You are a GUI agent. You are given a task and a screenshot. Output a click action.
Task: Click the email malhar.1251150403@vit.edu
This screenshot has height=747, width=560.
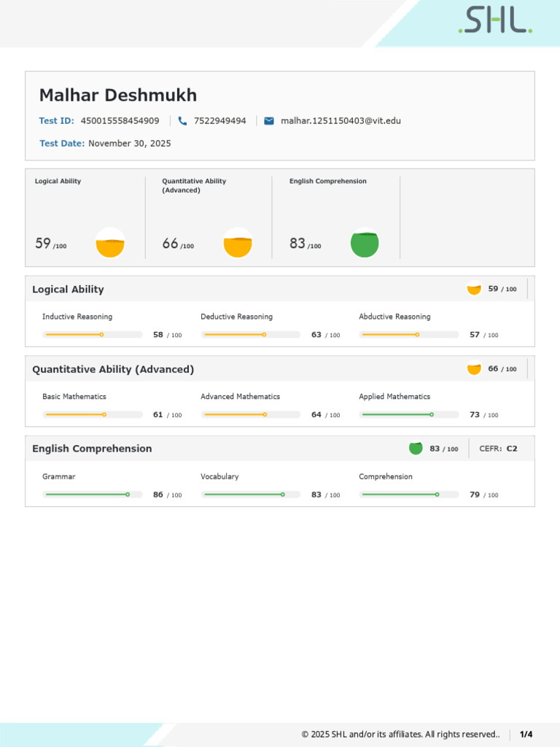click(341, 121)
